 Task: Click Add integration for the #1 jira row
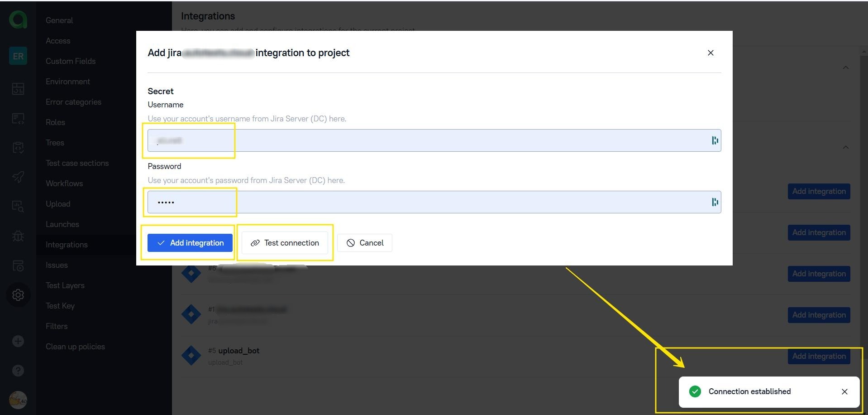click(819, 315)
